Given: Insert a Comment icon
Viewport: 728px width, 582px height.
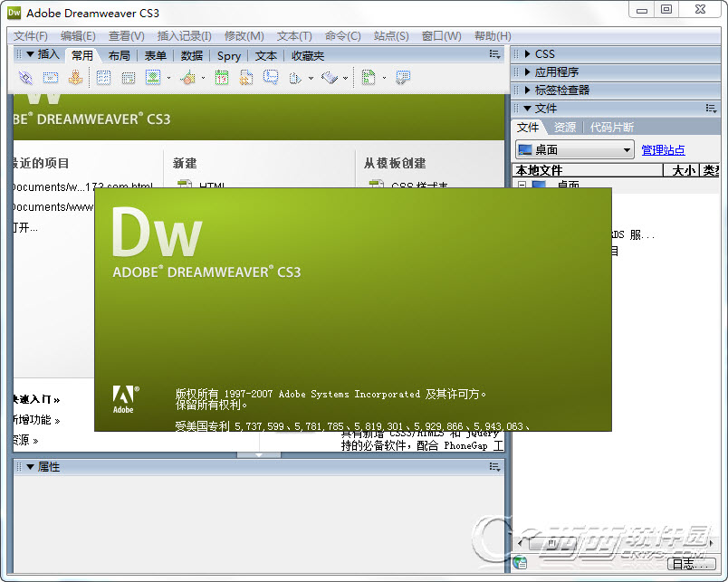Looking at the screenshot, I should pyautogui.click(x=271, y=77).
